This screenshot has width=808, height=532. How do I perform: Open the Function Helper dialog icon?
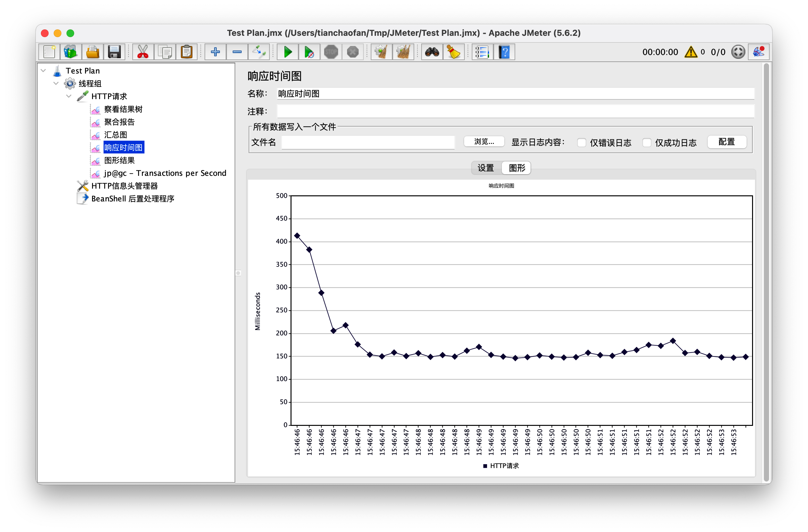click(x=482, y=52)
